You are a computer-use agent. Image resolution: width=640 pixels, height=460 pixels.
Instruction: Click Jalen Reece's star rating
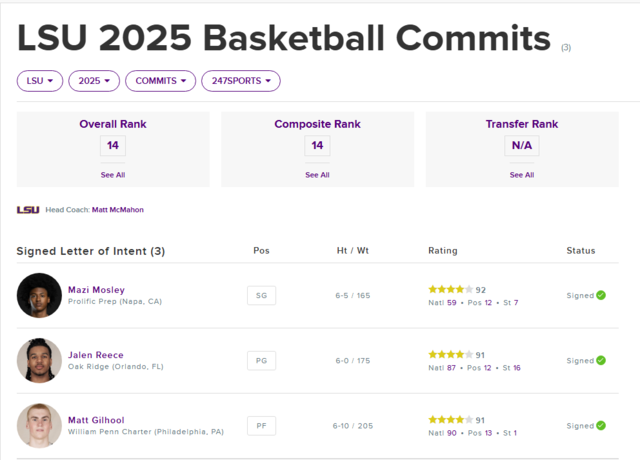click(x=451, y=355)
